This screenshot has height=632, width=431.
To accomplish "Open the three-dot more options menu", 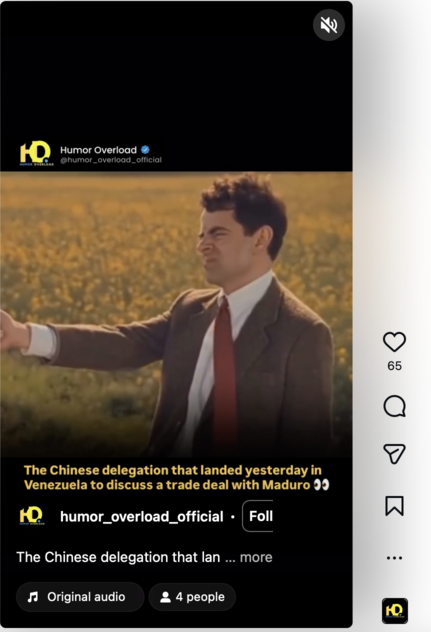I will 394,558.
